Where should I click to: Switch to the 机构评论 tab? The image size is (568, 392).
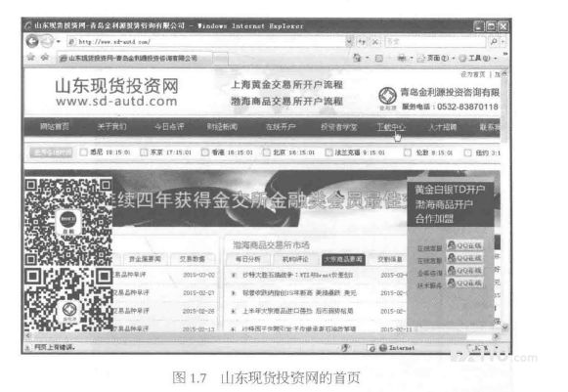click(295, 259)
